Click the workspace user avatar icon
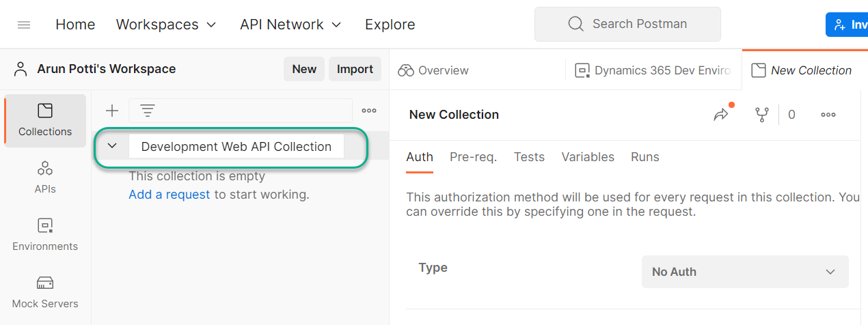 coord(21,69)
